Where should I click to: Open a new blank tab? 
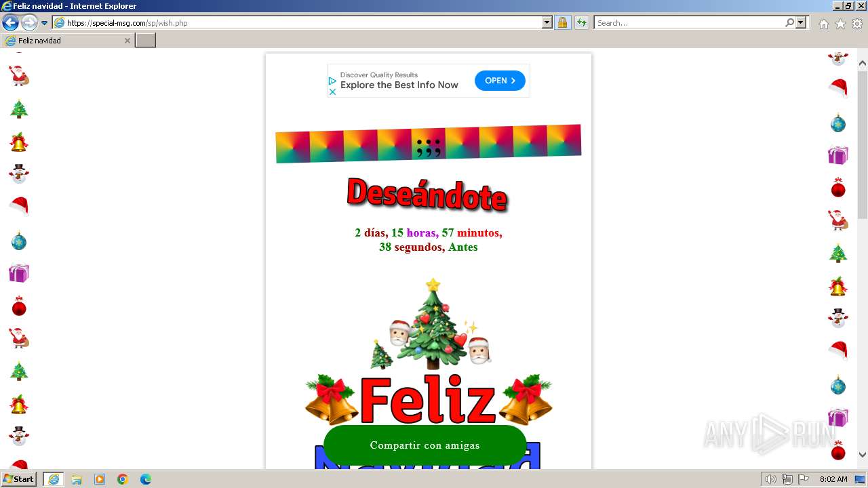[x=146, y=41]
